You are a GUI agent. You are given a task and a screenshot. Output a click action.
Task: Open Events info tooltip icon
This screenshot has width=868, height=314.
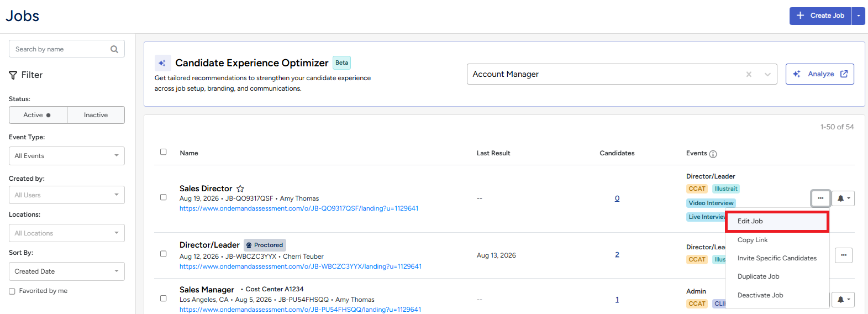tap(713, 154)
